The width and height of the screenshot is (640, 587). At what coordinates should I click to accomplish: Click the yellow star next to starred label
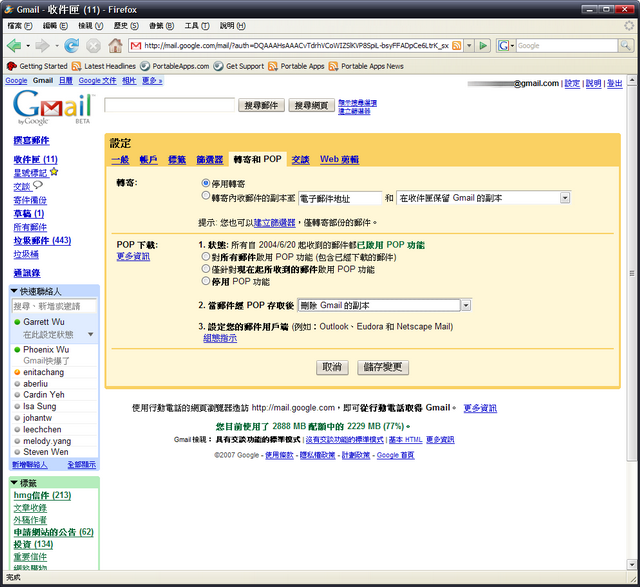click(54, 172)
